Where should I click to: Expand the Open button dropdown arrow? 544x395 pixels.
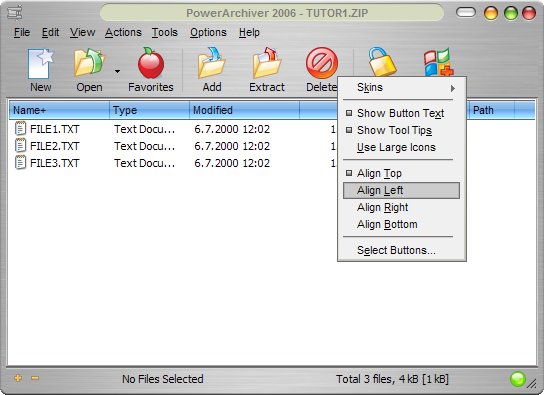pos(117,71)
